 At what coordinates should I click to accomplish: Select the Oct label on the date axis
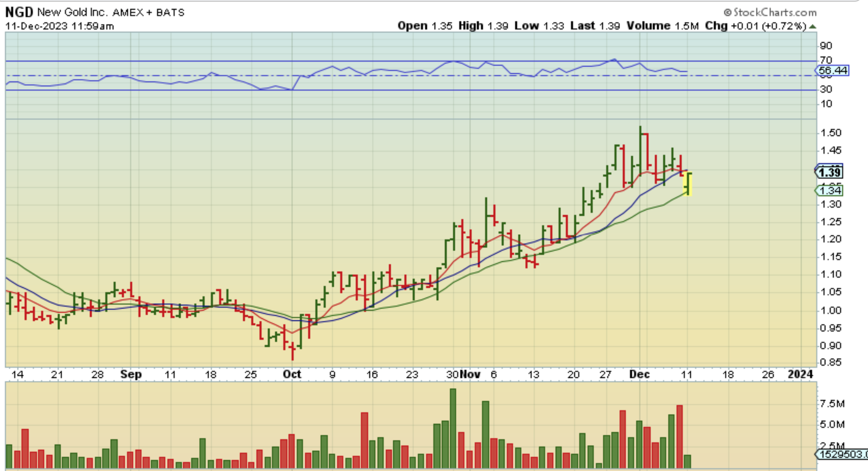point(292,374)
